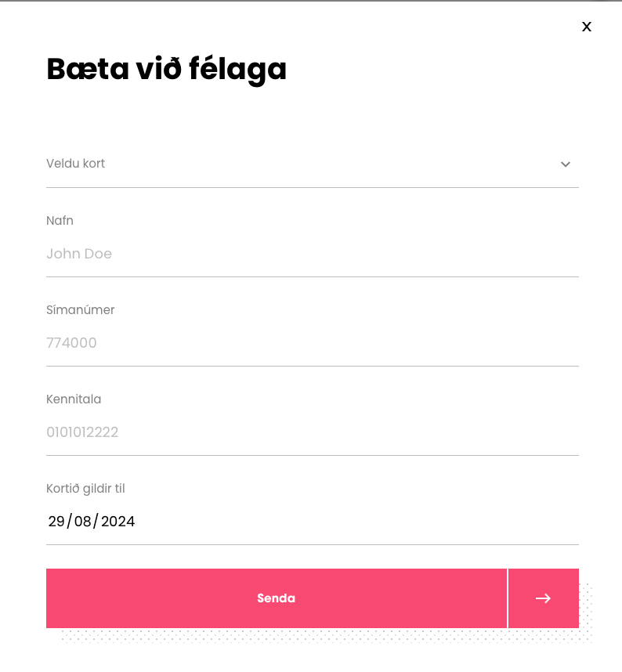
Task: Click the second slash before 2024
Action: [96, 521]
